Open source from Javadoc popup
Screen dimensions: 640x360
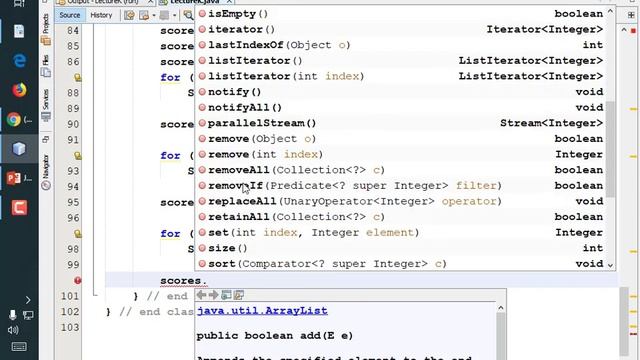click(x=239, y=295)
